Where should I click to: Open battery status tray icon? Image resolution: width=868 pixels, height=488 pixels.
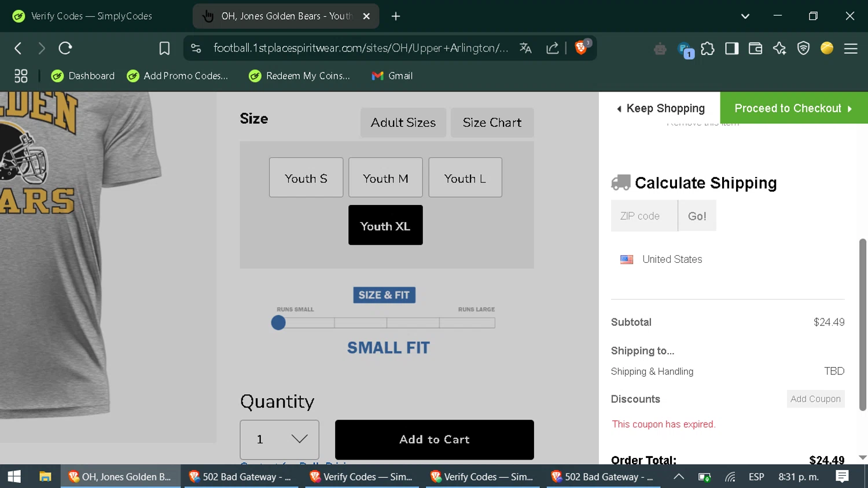(x=704, y=477)
